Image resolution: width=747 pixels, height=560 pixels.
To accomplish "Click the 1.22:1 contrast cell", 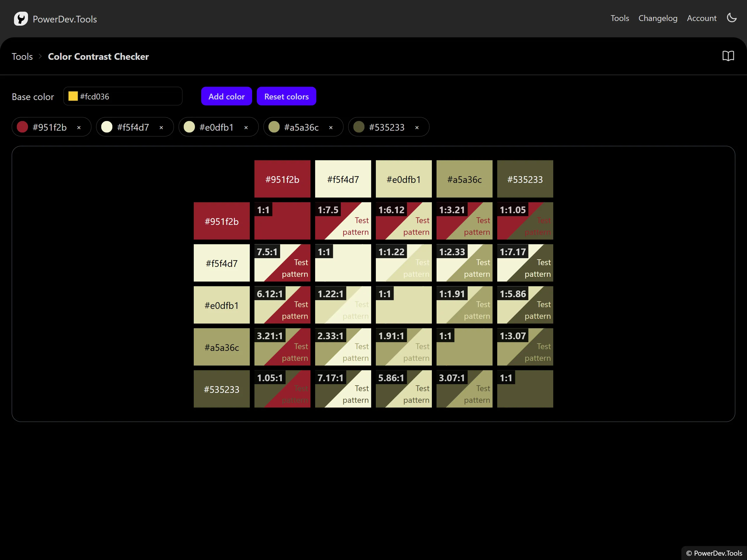I will [343, 305].
